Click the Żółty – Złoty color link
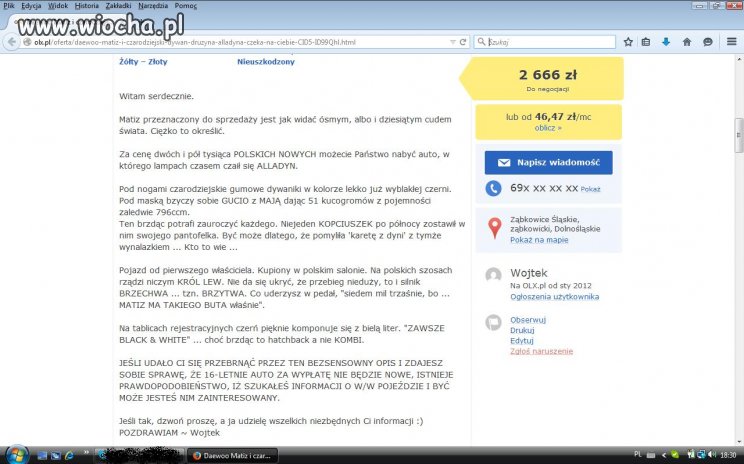 143,62
